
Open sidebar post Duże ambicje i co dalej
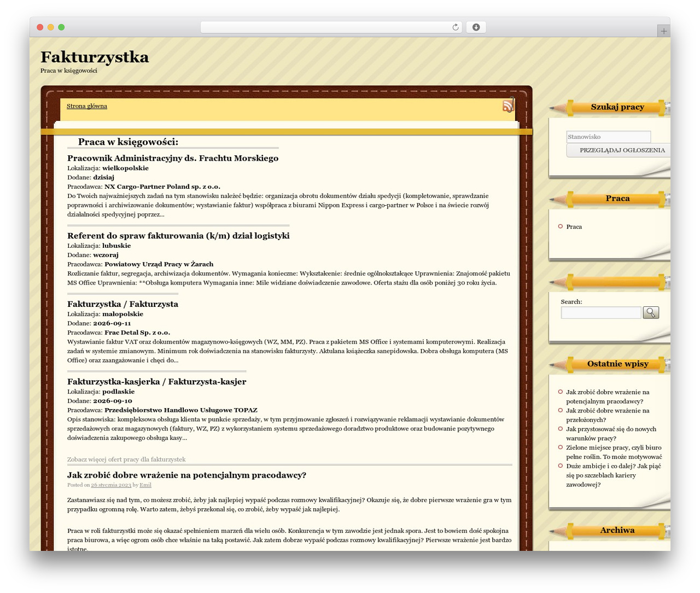(x=614, y=475)
